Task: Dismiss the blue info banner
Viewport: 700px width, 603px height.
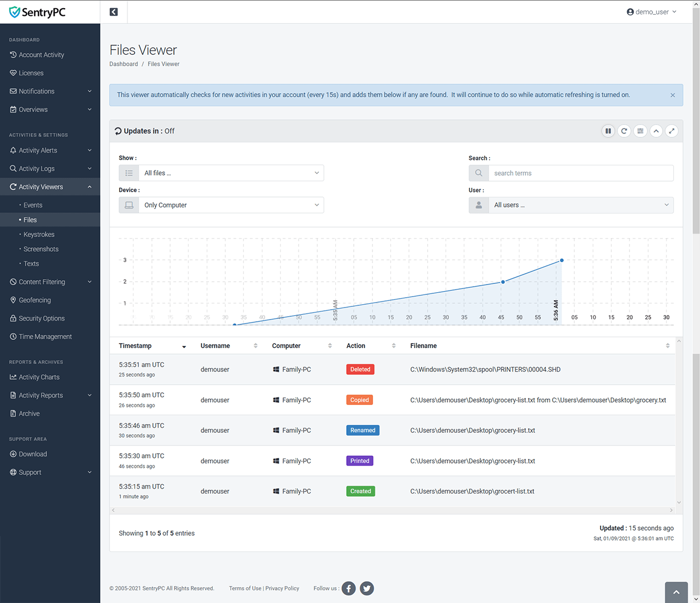Action: pos(673,95)
